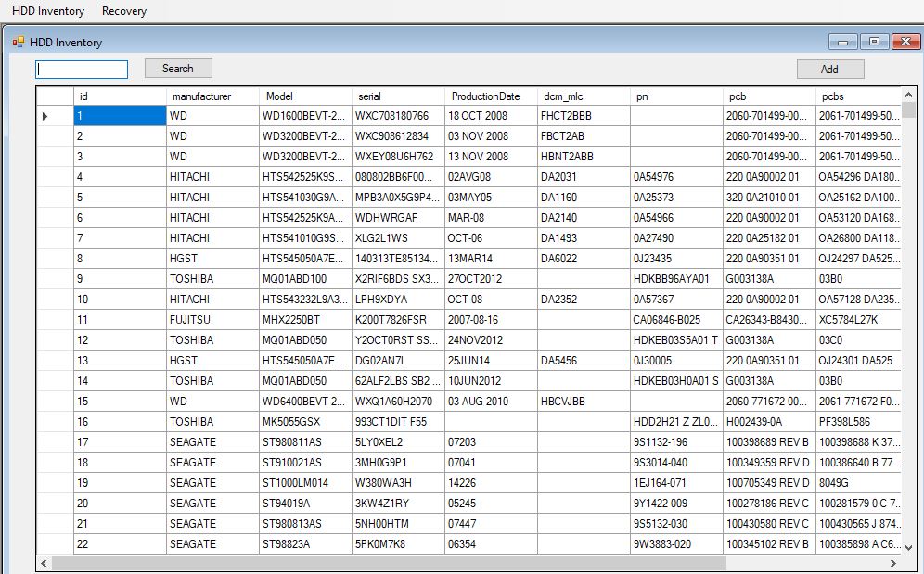Sort by the pcbs column header
The height and width of the screenshot is (574, 924).
pos(858,96)
